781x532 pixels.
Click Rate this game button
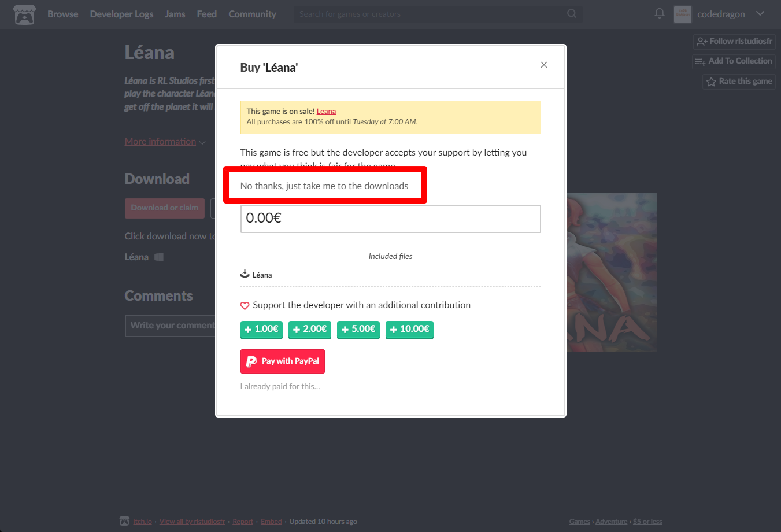(x=739, y=82)
